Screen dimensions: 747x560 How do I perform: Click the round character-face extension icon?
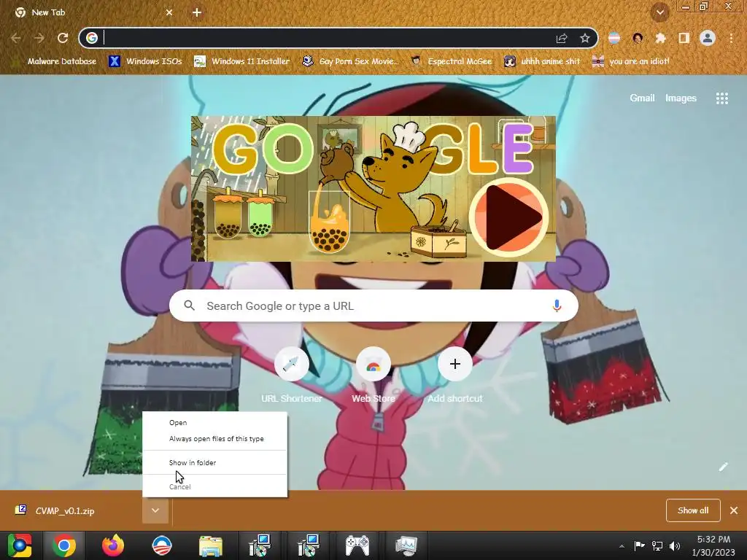[x=638, y=38]
